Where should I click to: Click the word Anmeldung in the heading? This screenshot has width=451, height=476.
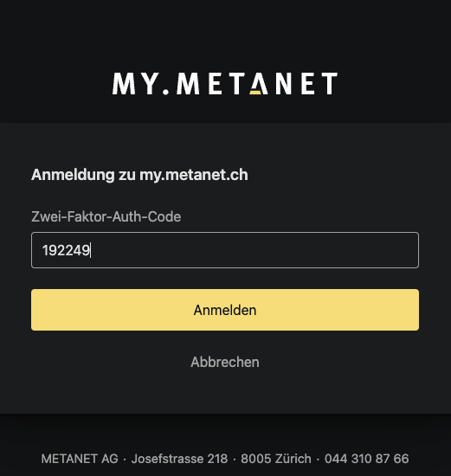pos(73,175)
